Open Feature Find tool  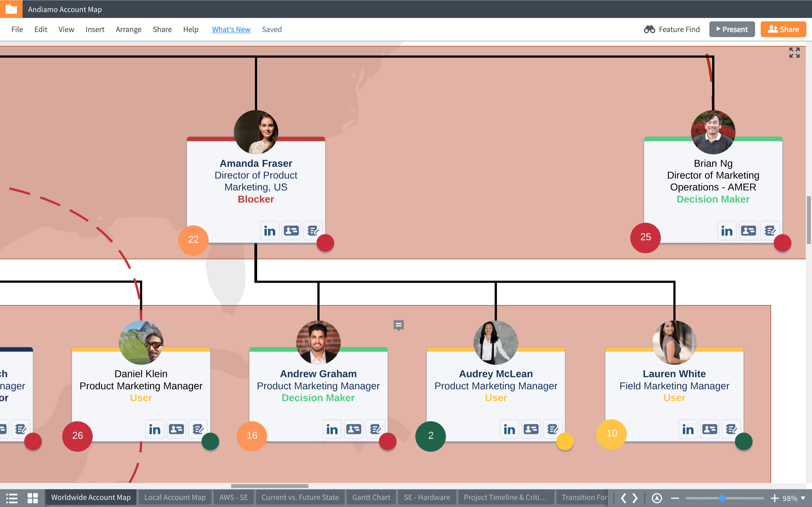click(x=671, y=29)
